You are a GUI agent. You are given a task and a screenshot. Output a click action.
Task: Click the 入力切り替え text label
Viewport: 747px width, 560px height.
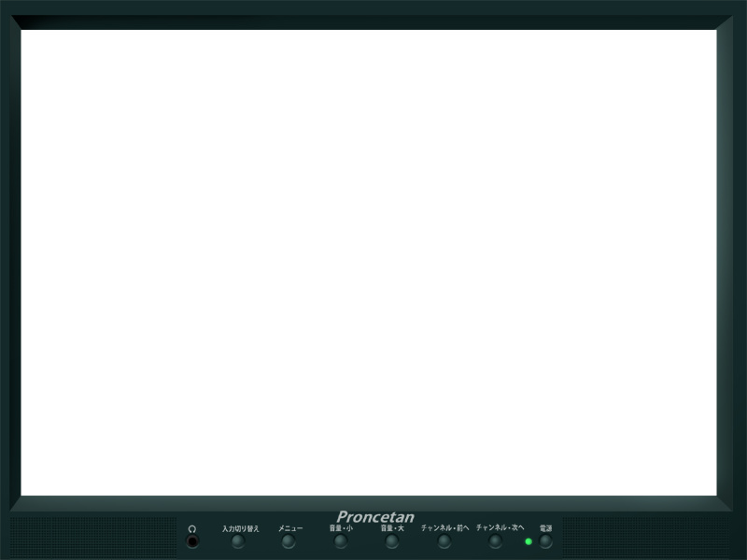click(240, 528)
